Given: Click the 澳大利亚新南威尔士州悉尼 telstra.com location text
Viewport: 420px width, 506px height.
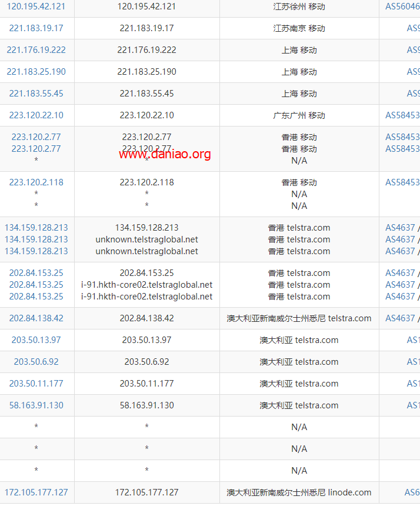Looking at the screenshot, I should (299, 318).
